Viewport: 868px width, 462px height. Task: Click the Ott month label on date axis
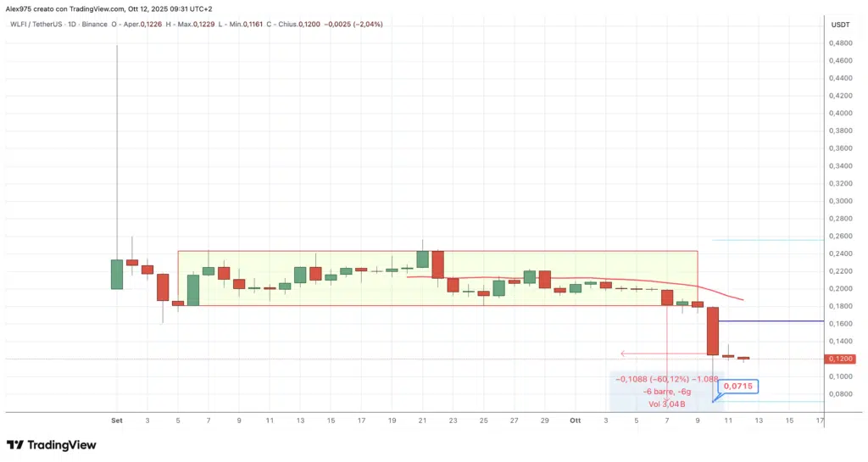point(576,420)
